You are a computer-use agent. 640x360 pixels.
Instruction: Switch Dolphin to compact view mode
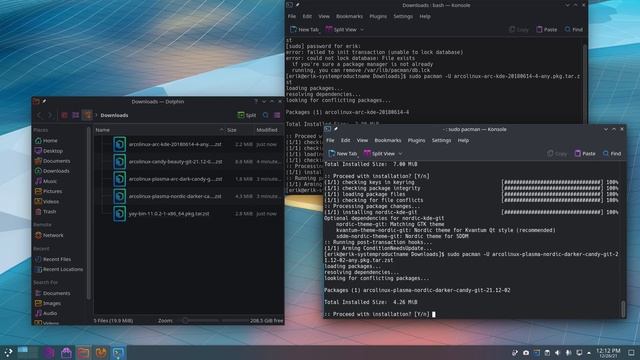[x=76, y=116]
